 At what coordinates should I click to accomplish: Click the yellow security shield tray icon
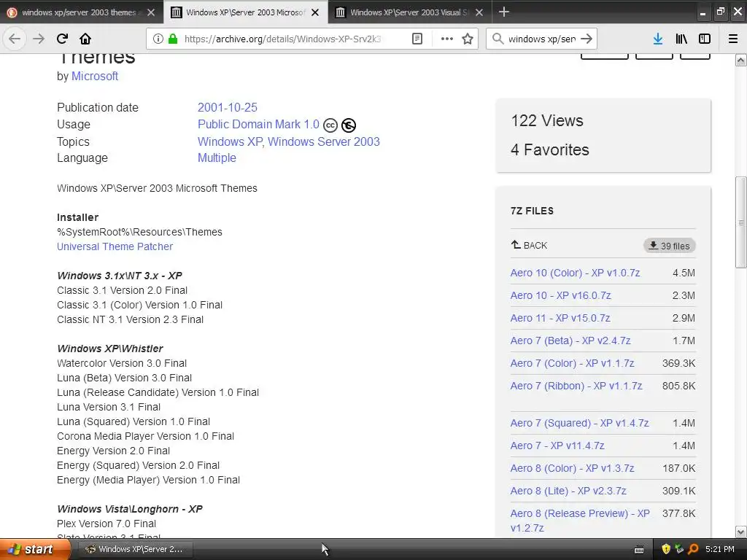(x=666, y=549)
